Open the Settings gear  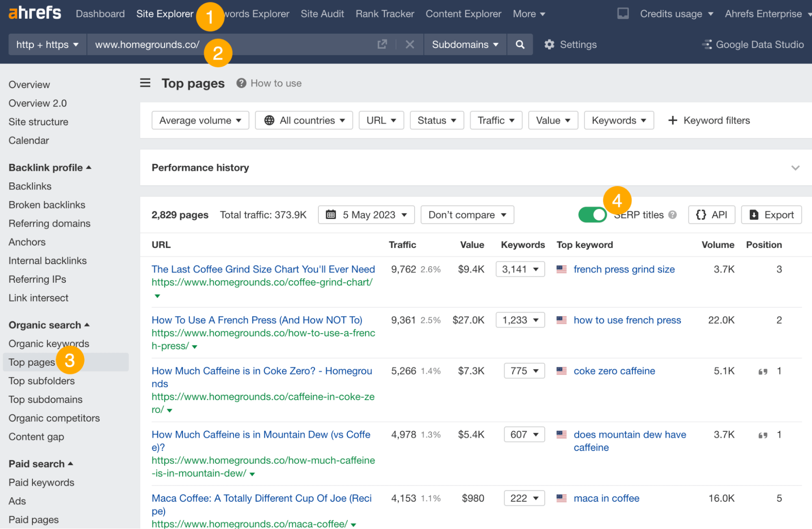pos(549,44)
